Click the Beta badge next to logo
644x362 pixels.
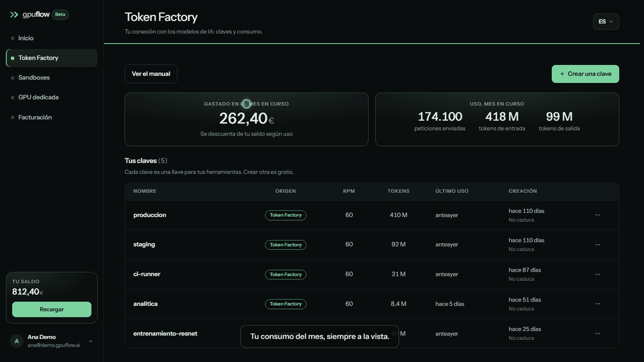tap(60, 15)
